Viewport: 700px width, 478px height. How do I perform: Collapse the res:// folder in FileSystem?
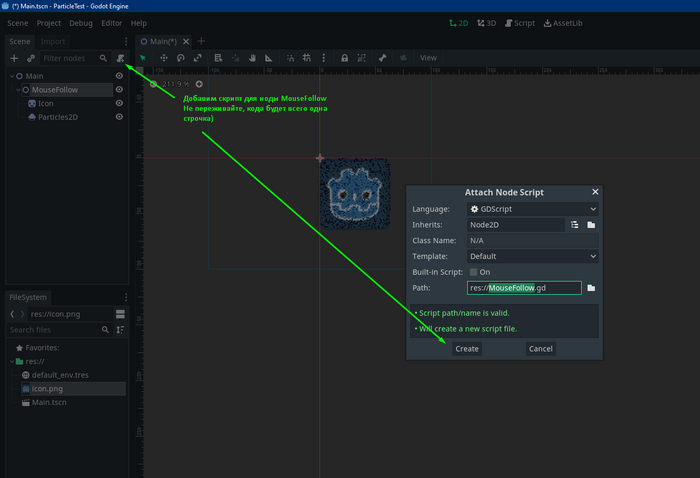(12, 361)
